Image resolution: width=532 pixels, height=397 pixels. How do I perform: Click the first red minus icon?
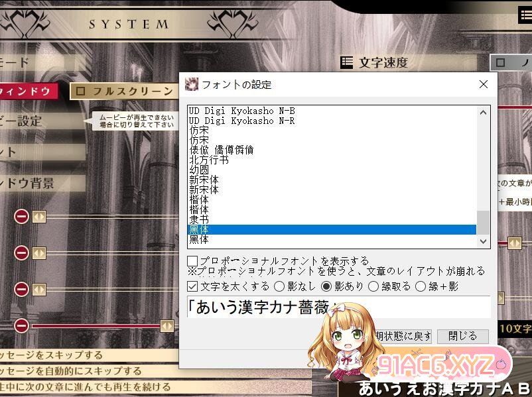[x=21, y=217]
